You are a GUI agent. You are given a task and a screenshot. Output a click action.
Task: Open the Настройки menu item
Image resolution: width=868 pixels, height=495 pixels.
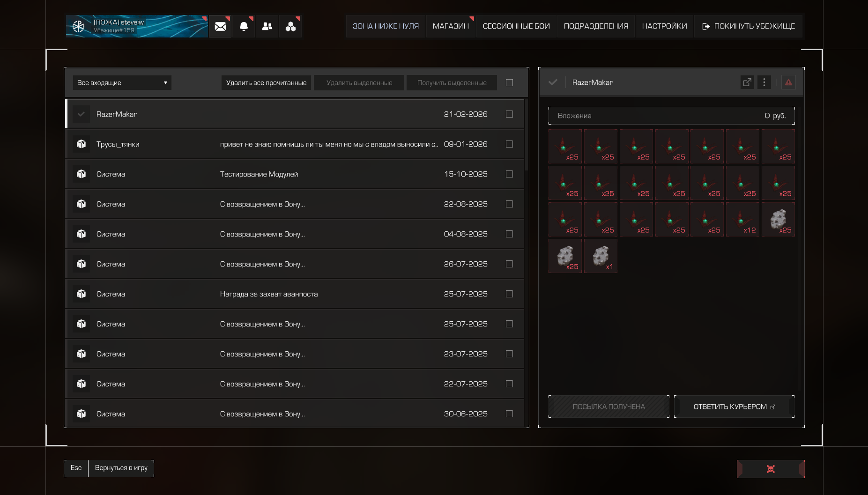(664, 26)
